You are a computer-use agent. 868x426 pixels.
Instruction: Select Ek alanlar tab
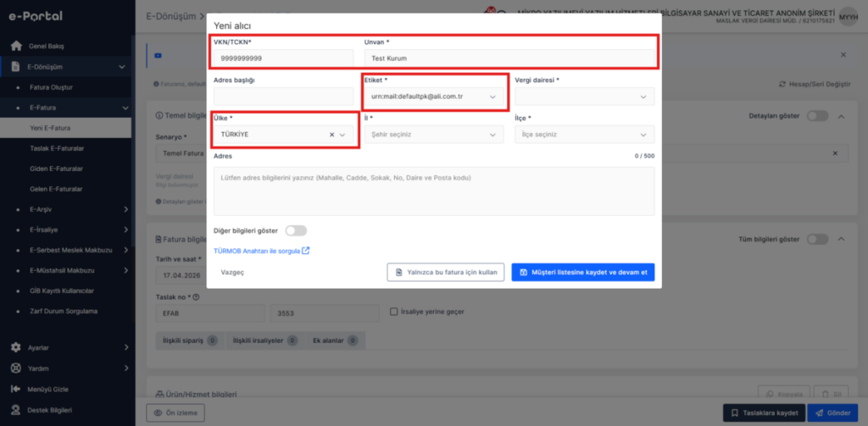pos(336,340)
